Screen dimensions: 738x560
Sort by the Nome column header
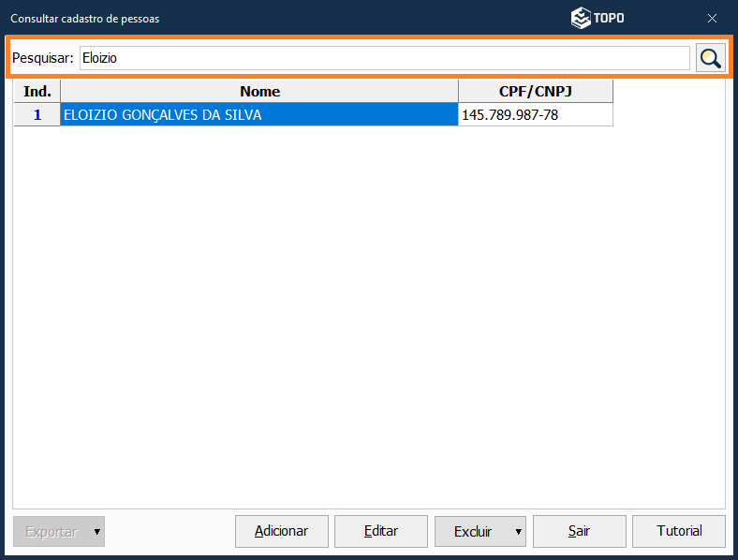click(259, 91)
